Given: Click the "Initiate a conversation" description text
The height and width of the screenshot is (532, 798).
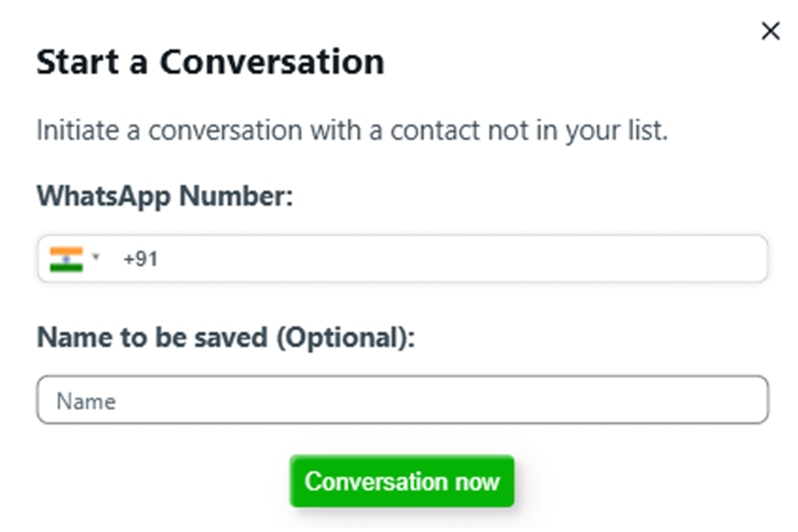Looking at the screenshot, I should click(x=352, y=130).
